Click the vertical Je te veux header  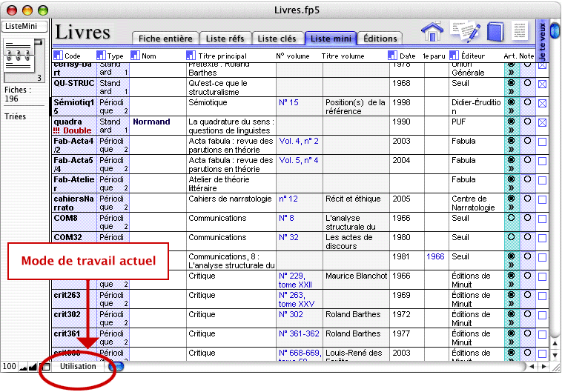click(x=542, y=40)
